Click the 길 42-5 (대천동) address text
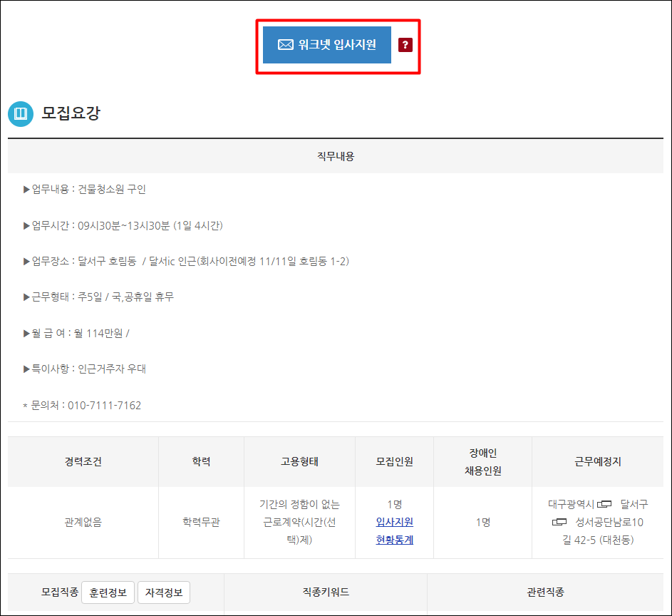The height and width of the screenshot is (616, 672). click(598, 540)
